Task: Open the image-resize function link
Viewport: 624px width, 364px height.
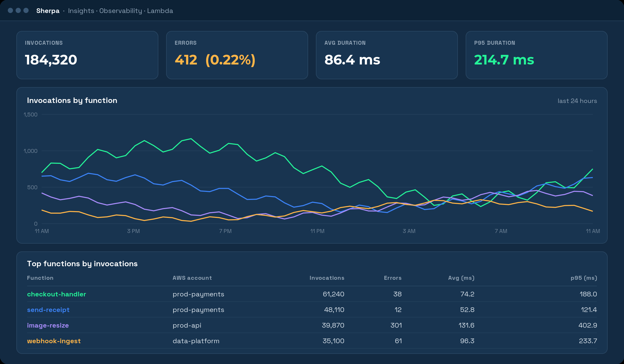Action: point(48,325)
